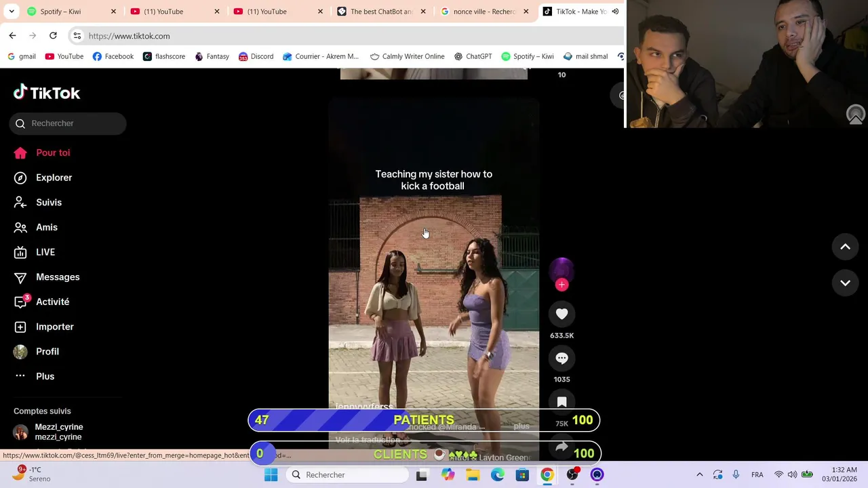
Task: Save video with bookmark icon
Action: click(x=561, y=402)
